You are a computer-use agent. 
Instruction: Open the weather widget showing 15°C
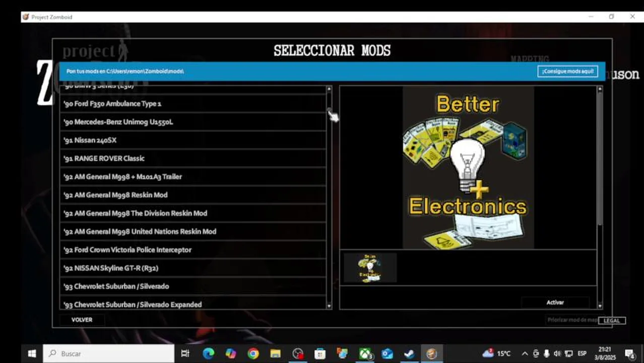496,353
